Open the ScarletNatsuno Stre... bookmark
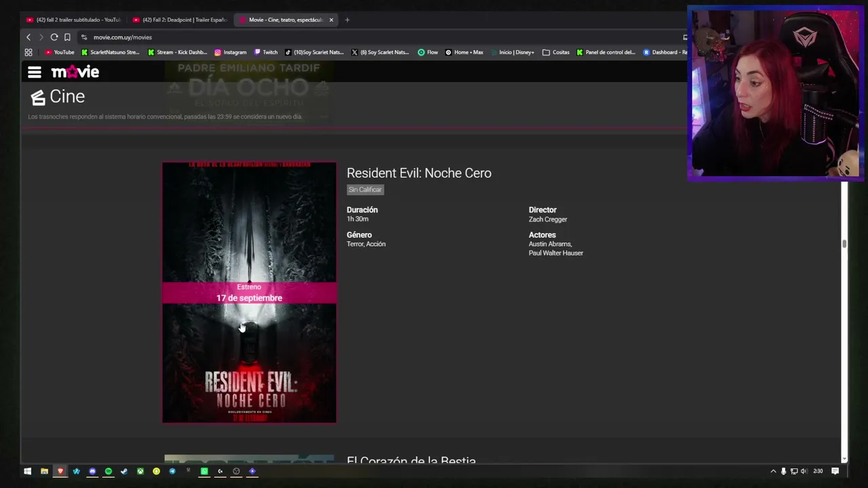This screenshot has height=488, width=868. tap(111, 52)
